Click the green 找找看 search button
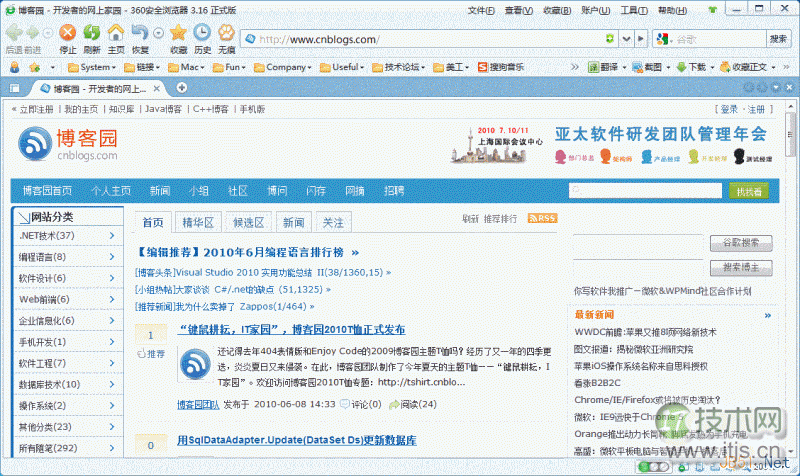 pyautogui.click(x=748, y=191)
